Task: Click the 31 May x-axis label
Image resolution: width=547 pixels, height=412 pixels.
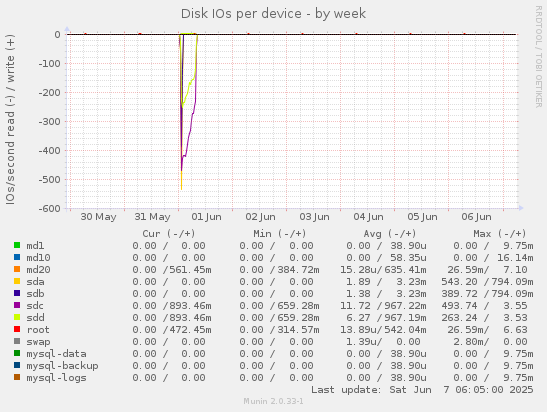Action: (152, 217)
